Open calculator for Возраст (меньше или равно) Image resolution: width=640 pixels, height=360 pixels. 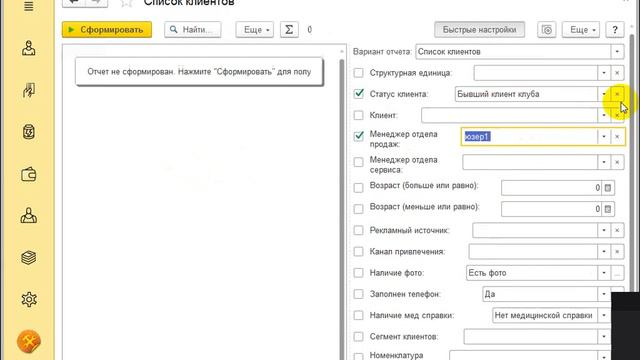608,209
